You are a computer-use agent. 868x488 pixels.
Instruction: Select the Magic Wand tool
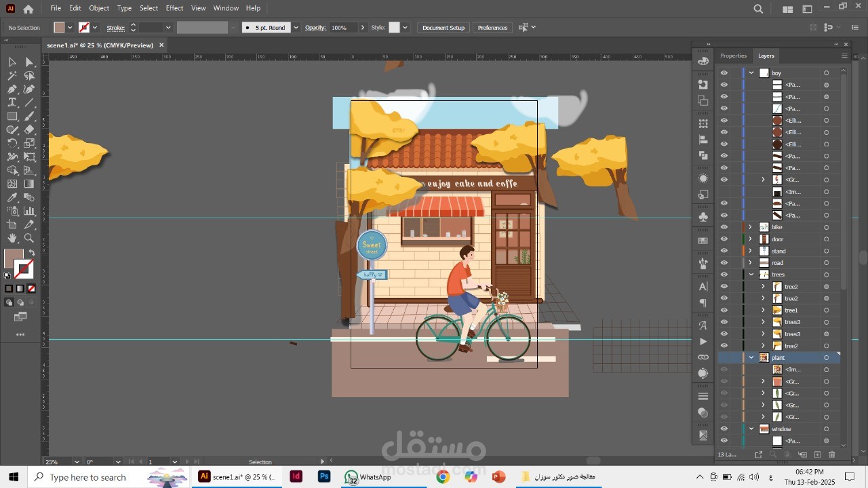pyautogui.click(x=12, y=75)
